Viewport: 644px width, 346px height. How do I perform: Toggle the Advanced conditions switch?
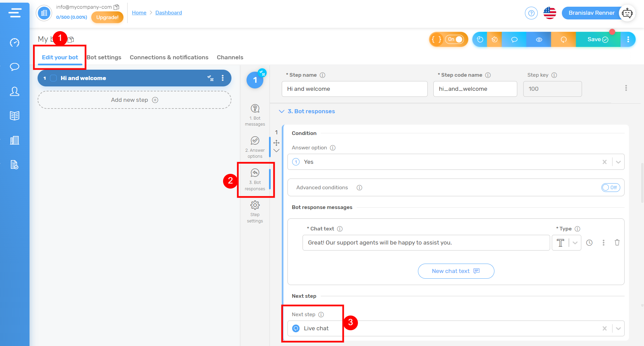click(610, 188)
